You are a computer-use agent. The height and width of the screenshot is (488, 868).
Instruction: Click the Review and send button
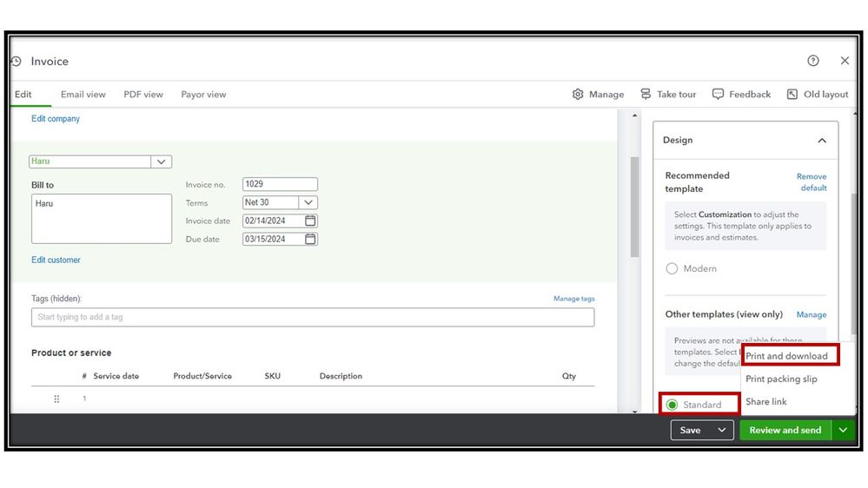tap(785, 430)
